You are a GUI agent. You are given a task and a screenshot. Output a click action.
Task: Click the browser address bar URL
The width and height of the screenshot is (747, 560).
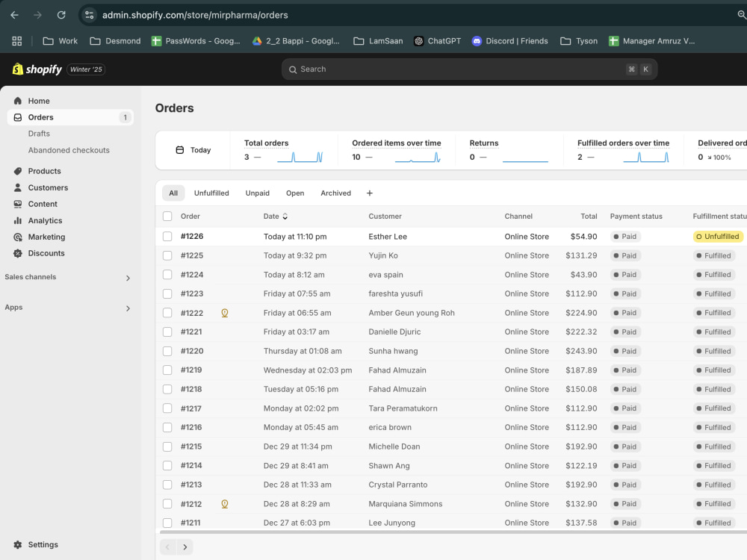click(195, 15)
